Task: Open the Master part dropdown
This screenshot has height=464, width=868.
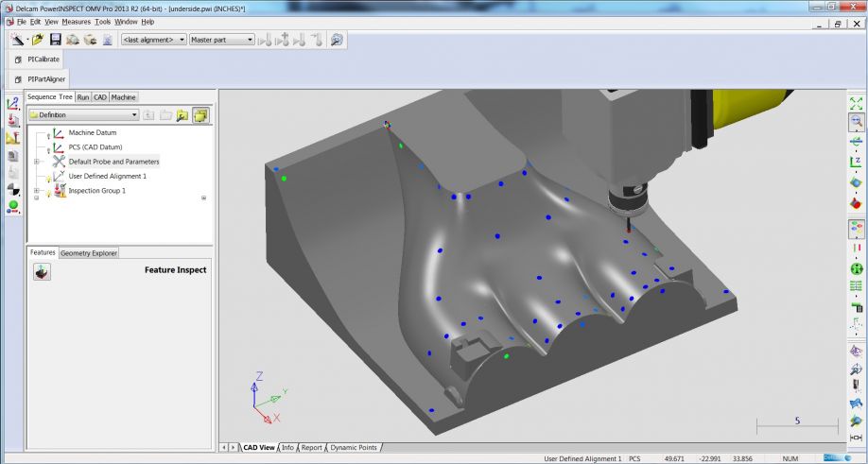Action: click(221, 40)
